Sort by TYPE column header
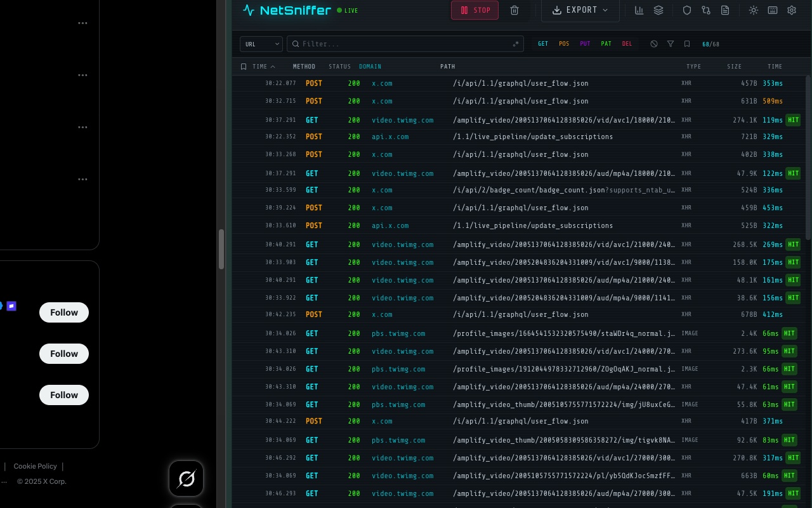The image size is (812, 508). 693,67
